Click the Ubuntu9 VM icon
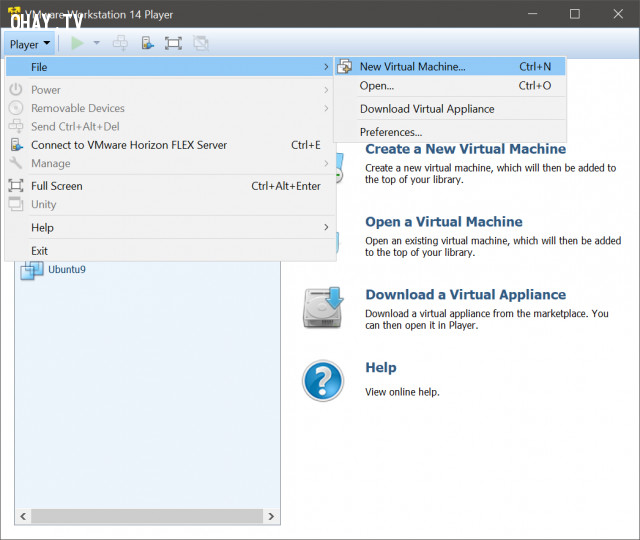This screenshot has width=640, height=540. 32,270
